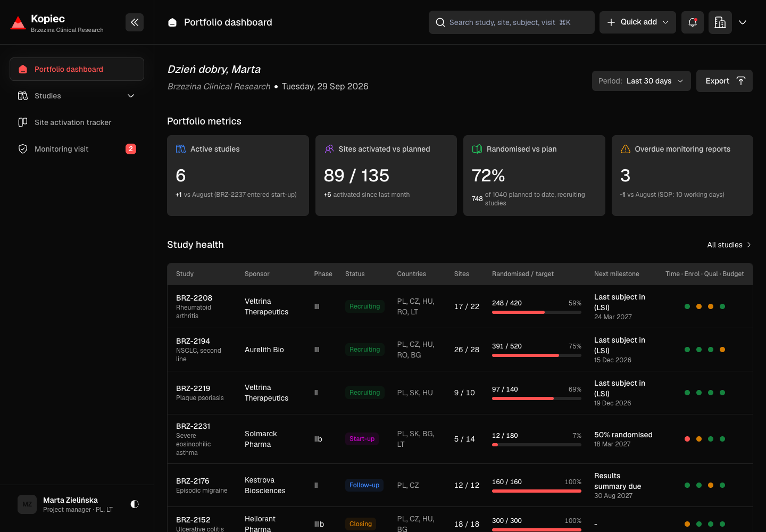Open notifications bell
Viewport: 766px width, 532px height.
(x=693, y=22)
